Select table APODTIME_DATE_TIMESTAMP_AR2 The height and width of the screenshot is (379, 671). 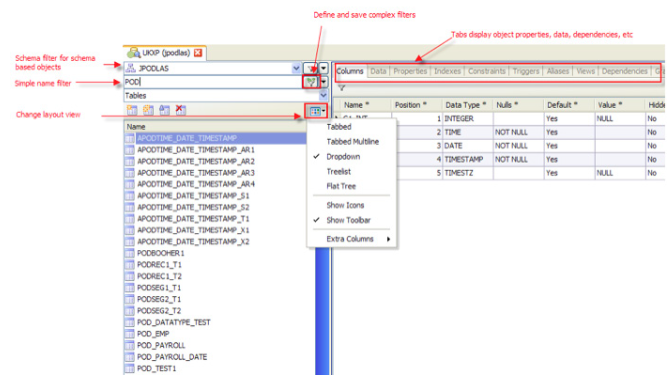[x=196, y=162]
